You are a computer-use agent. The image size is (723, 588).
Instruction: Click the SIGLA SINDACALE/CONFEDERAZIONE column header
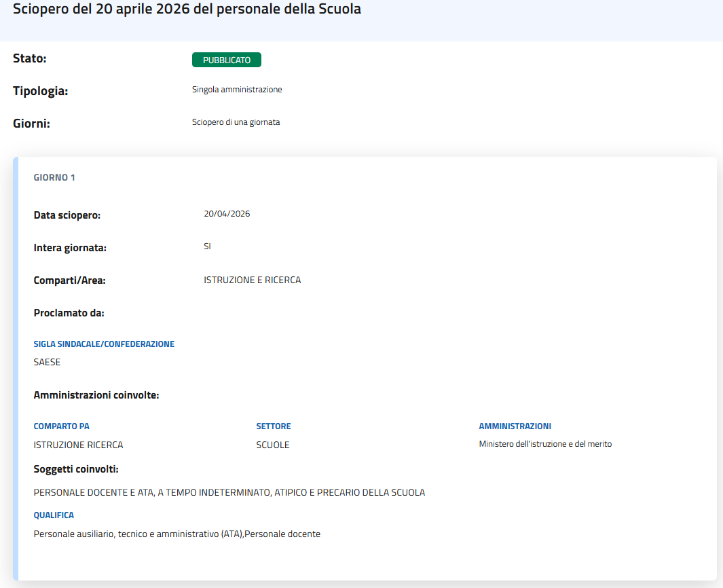coord(104,344)
